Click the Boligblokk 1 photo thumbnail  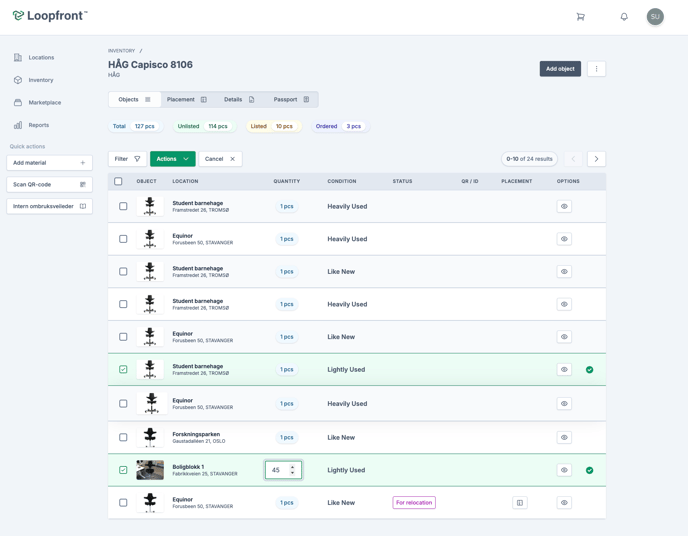[x=150, y=470]
